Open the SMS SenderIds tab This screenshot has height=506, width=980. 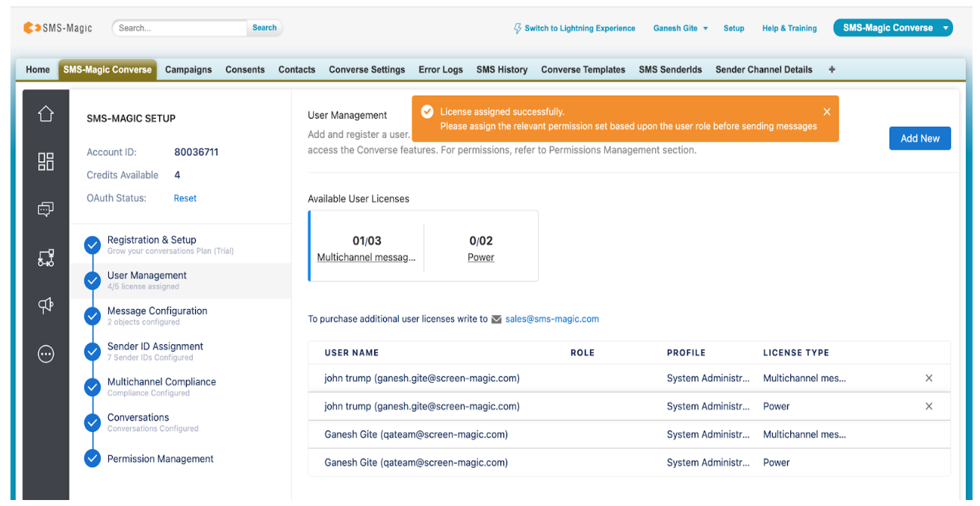click(670, 69)
